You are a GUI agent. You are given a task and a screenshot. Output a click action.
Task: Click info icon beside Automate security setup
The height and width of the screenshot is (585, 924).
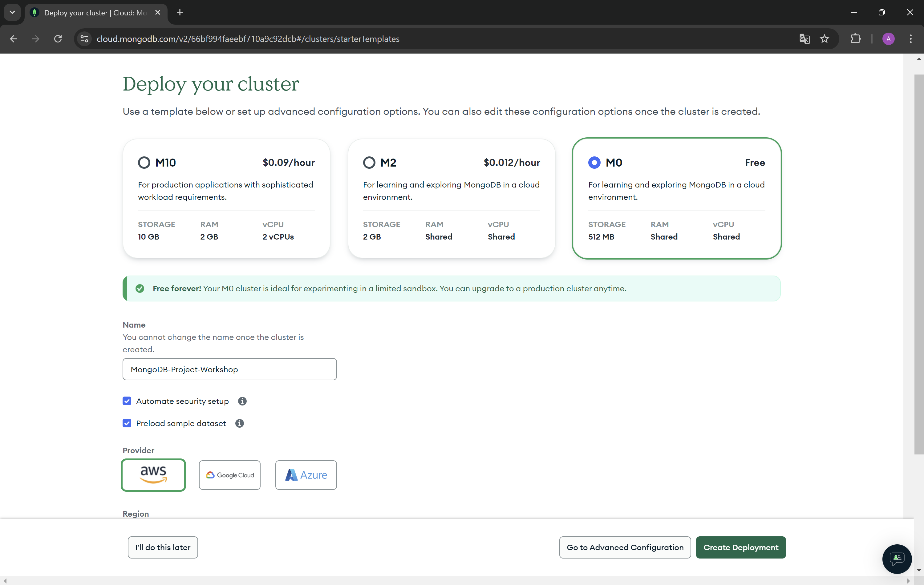(x=242, y=401)
